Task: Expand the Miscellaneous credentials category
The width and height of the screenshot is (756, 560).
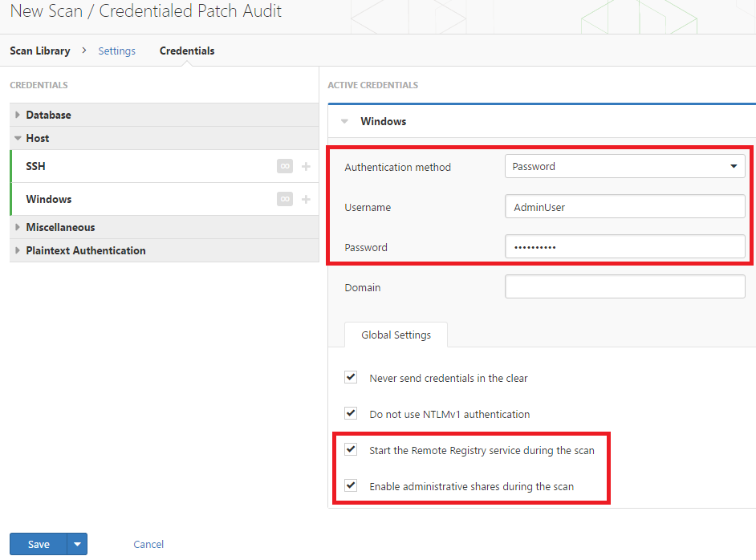Action: pos(164,227)
